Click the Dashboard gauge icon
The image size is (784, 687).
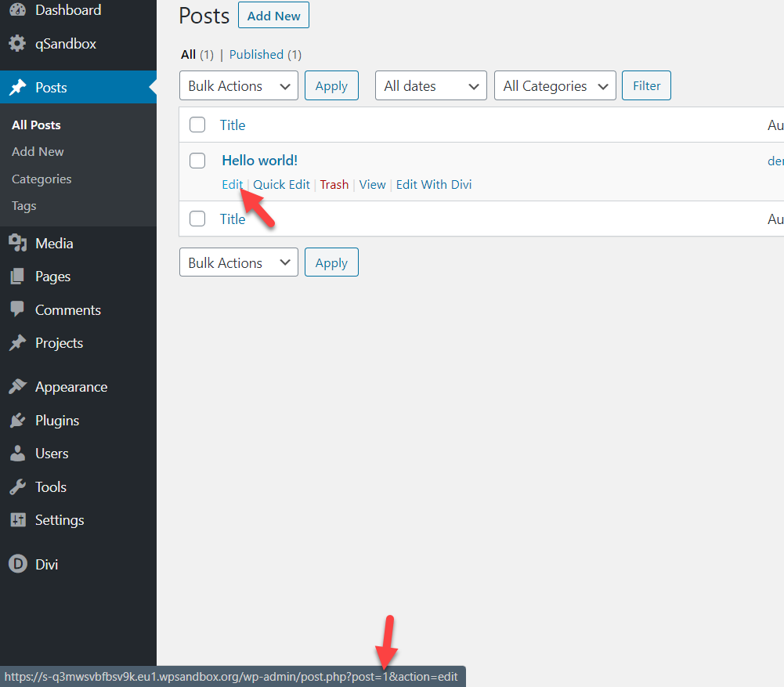click(17, 9)
